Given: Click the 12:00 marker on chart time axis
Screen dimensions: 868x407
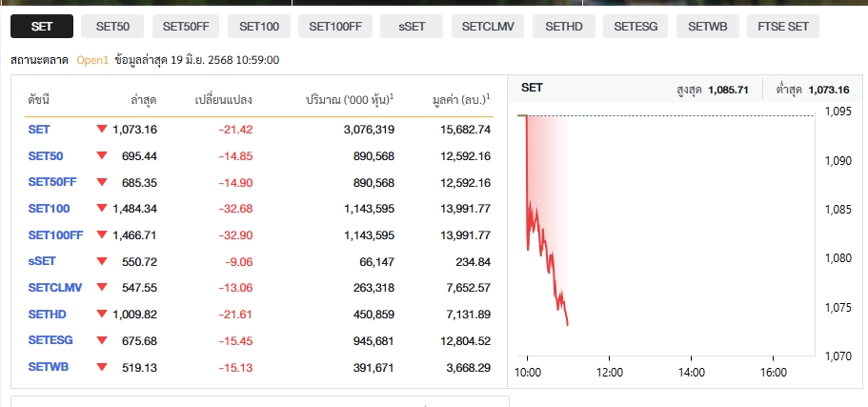Looking at the screenshot, I should (x=609, y=372).
